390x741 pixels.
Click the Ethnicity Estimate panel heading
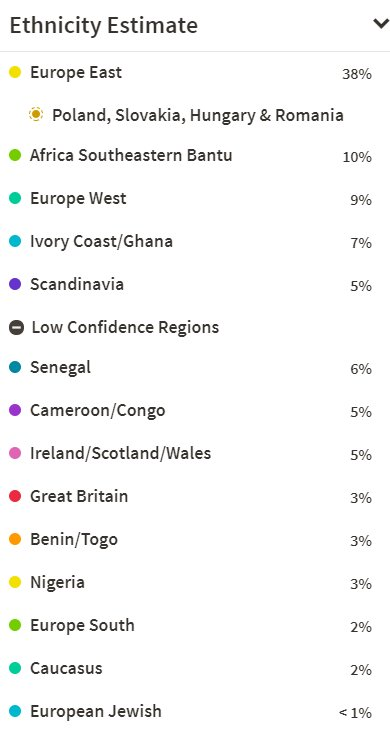click(104, 25)
